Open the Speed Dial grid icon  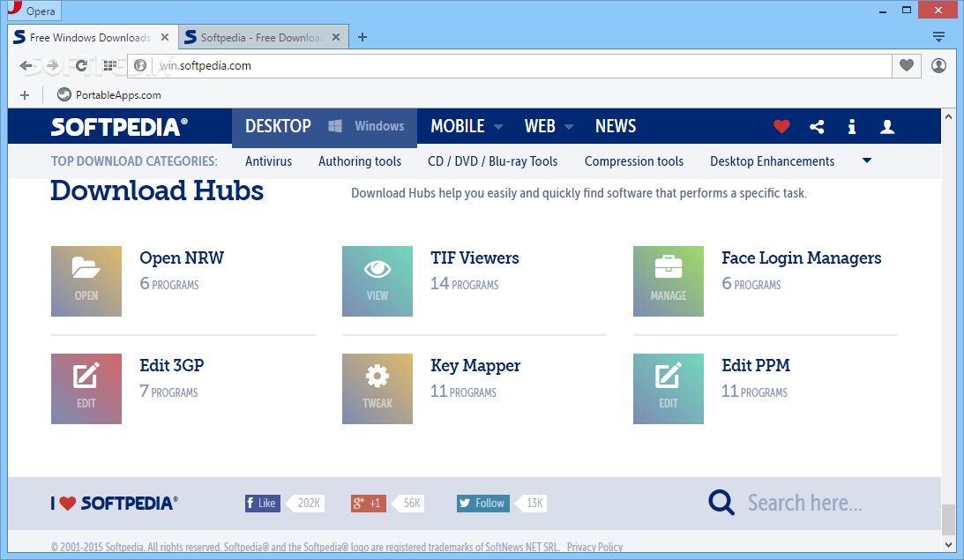[110, 66]
